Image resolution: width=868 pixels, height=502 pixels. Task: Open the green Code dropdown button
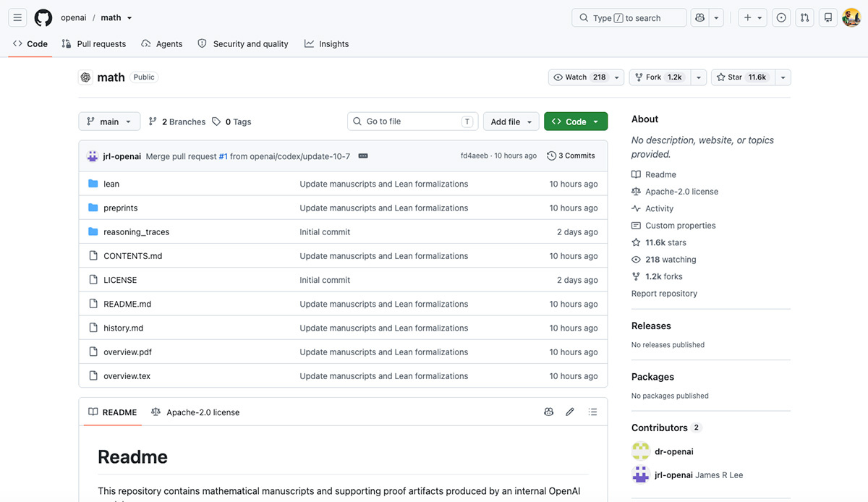tap(576, 122)
